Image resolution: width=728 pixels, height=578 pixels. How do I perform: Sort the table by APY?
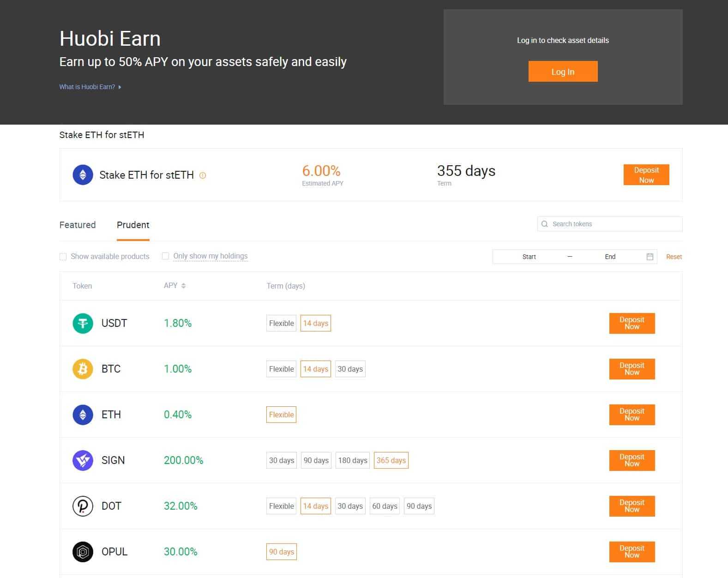183,285
